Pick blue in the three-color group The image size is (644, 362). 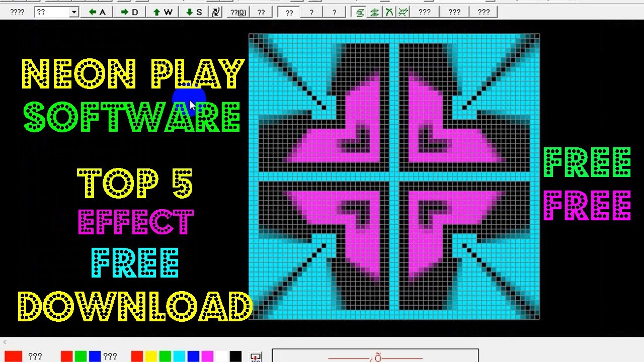point(95,356)
